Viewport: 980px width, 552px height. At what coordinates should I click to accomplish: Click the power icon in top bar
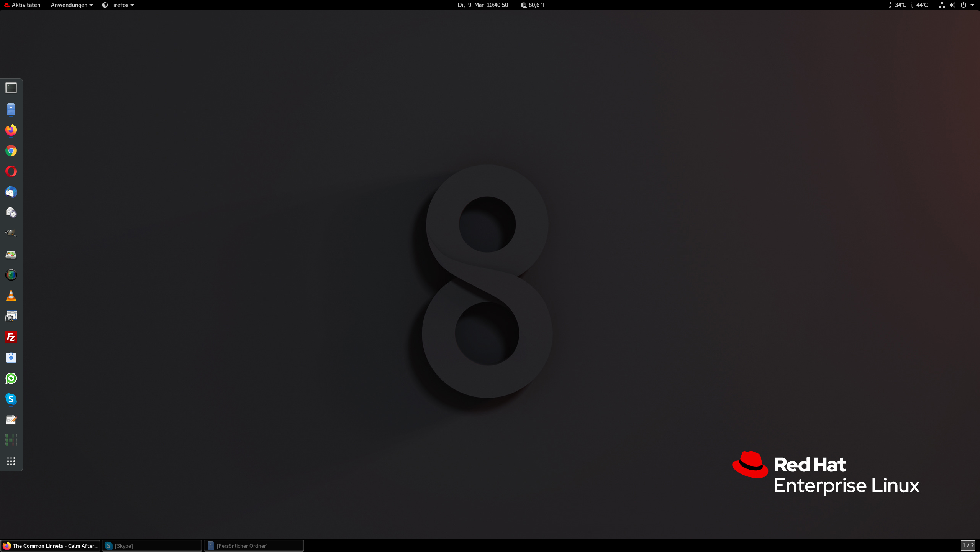click(x=963, y=5)
